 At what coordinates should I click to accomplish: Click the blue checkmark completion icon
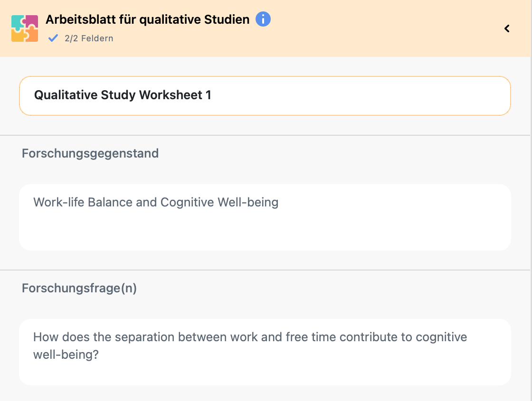click(x=53, y=38)
